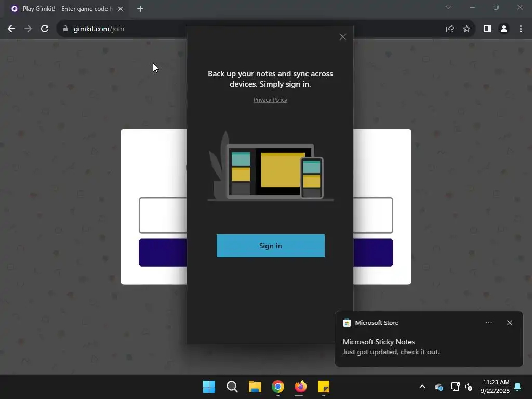Open Sticky Notes from taskbar
The width and height of the screenshot is (532, 399).
(x=324, y=387)
